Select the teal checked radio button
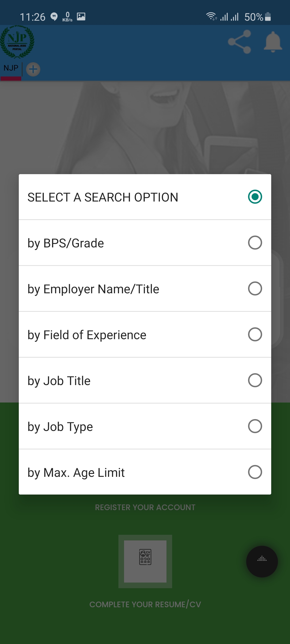The width and height of the screenshot is (290, 644). [255, 197]
